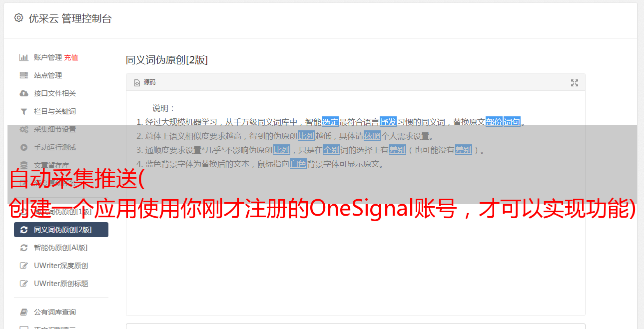Click highlighted 白色 word in line four
This screenshot has height=329, width=644.
pos(298,164)
